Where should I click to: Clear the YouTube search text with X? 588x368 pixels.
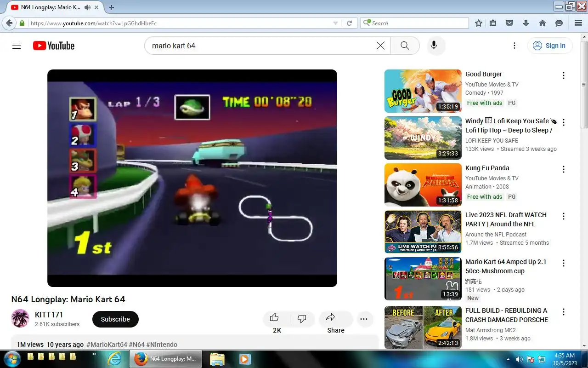pyautogui.click(x=380, y=46)
